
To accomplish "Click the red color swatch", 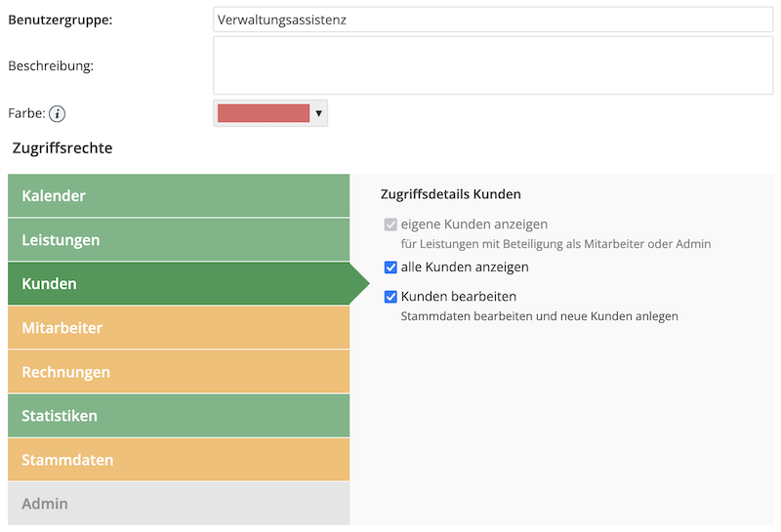I will click(264, 114).
